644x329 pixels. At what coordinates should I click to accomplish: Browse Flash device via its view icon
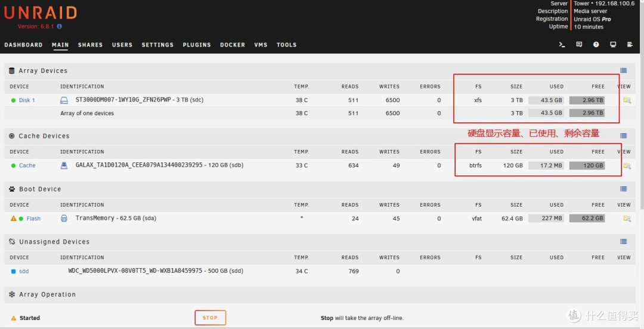[x=627, y=219]
